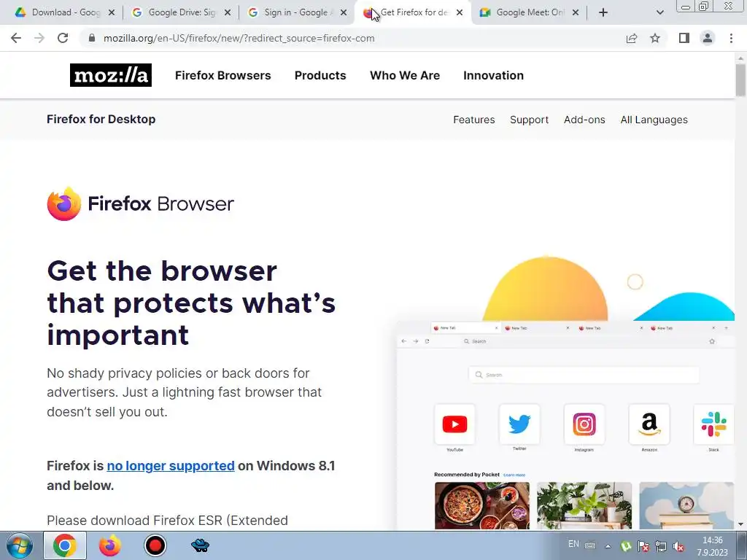Open the Add-ons link

click(584, 120)
